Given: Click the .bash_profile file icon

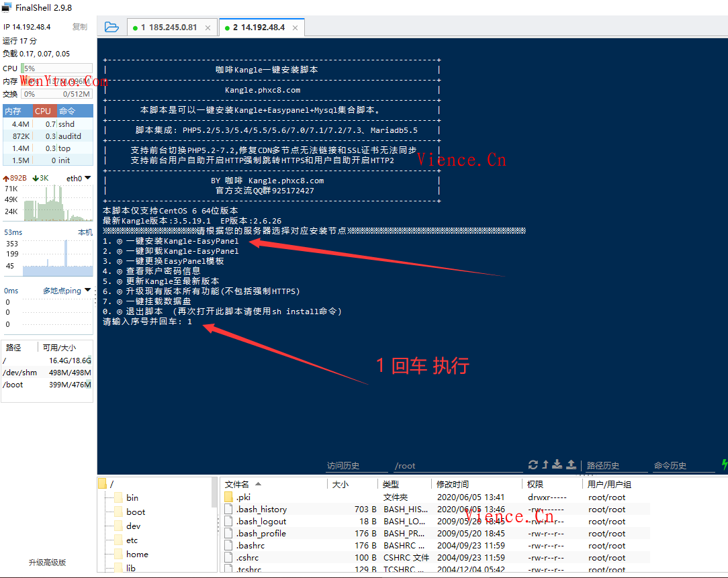Looking at the screenshot, I should pyautogui.click(x=228, y=534).
